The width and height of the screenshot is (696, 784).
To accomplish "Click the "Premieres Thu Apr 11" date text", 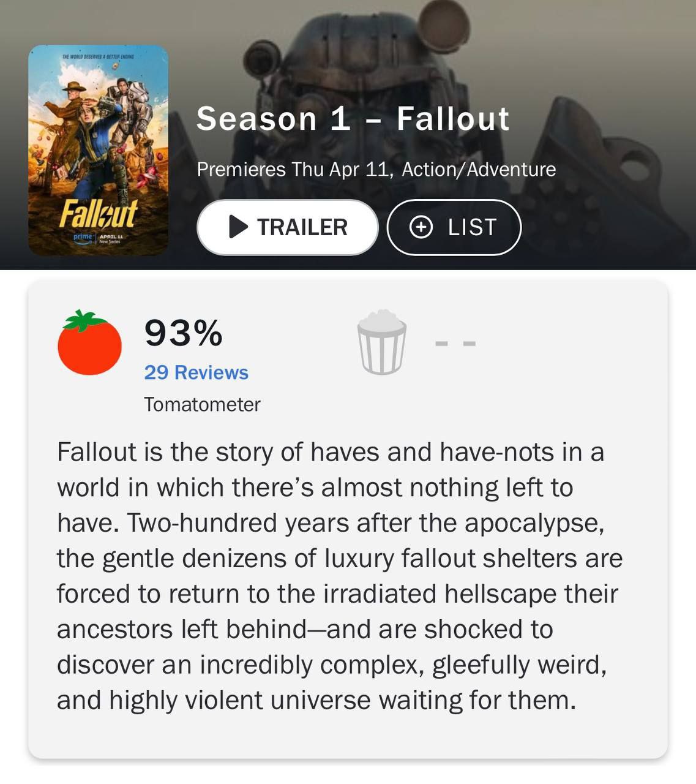I will pyautogui.click(x=294, y=169).
